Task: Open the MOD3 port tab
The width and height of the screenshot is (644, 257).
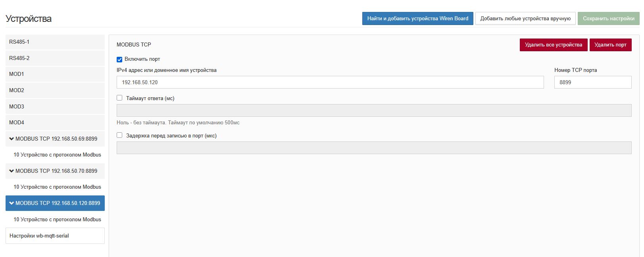Action: point(55,106)
